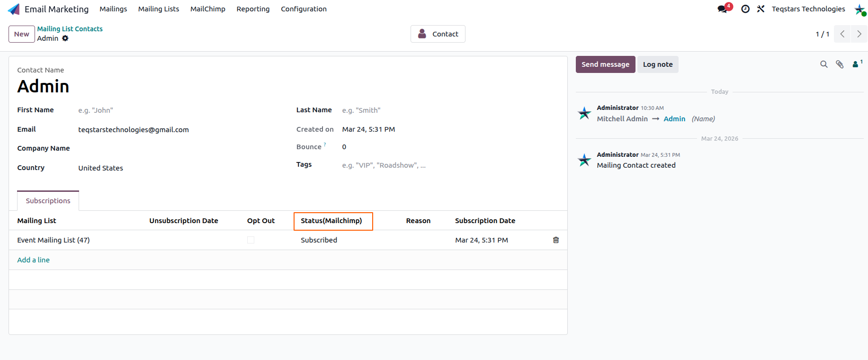Viewport: 868px width, 360px height.
Task: Click the gear actions icon next to Admin
Action: point(65,38)
